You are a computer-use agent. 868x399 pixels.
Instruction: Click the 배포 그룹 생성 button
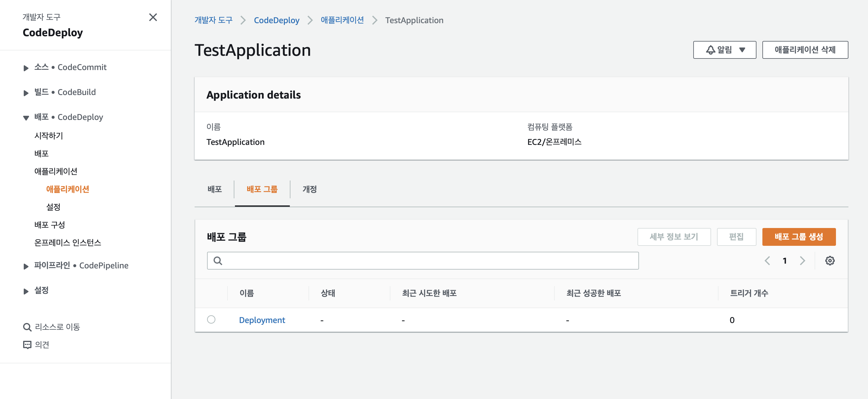click(799, 237)
